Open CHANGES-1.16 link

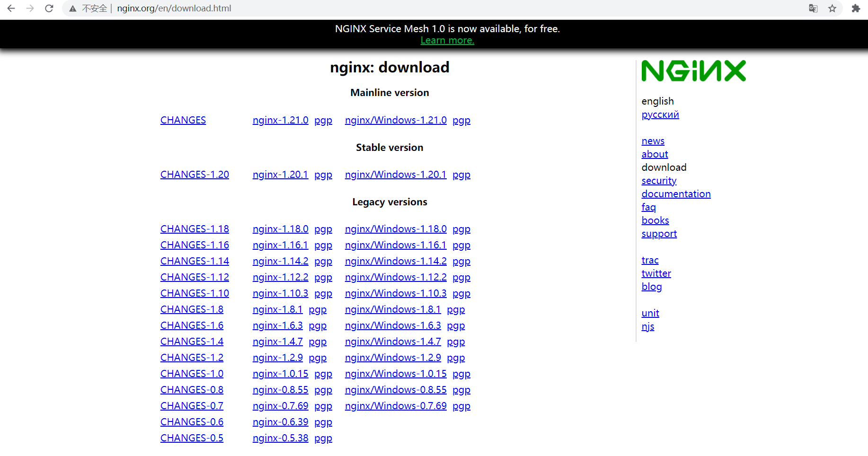point(195,245)
